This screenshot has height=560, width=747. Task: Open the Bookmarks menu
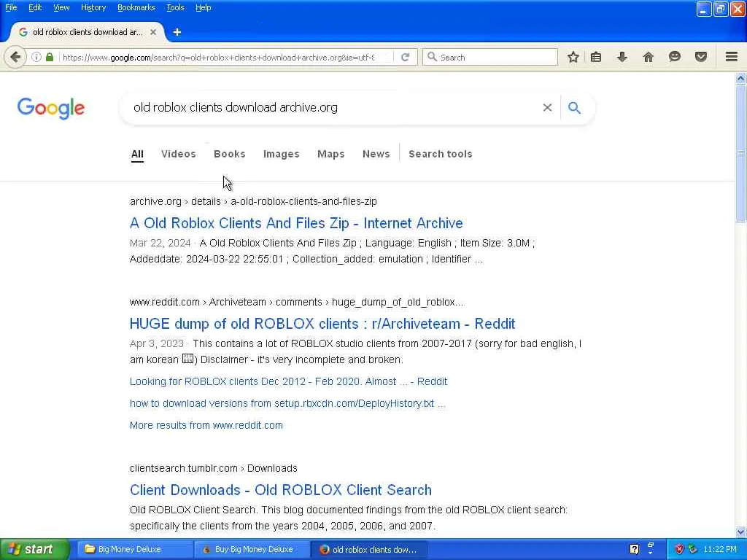pos(136,7)
